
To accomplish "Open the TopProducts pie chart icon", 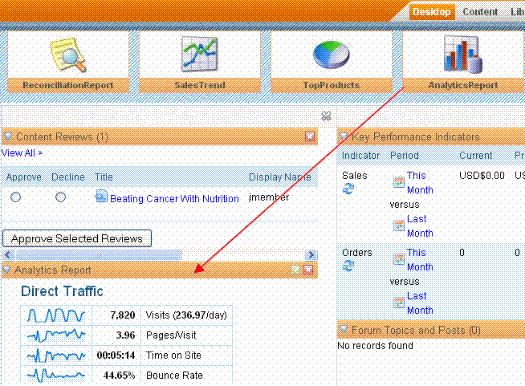I will pos(331,55).
